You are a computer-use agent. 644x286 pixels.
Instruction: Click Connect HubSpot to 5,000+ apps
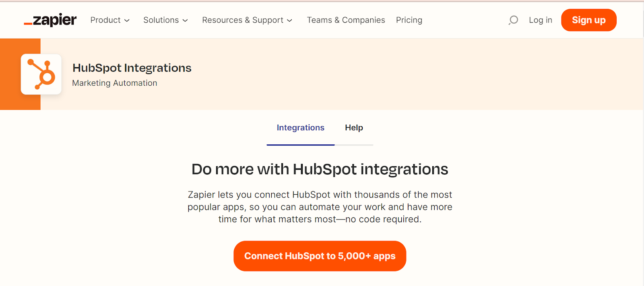point(320,256)
